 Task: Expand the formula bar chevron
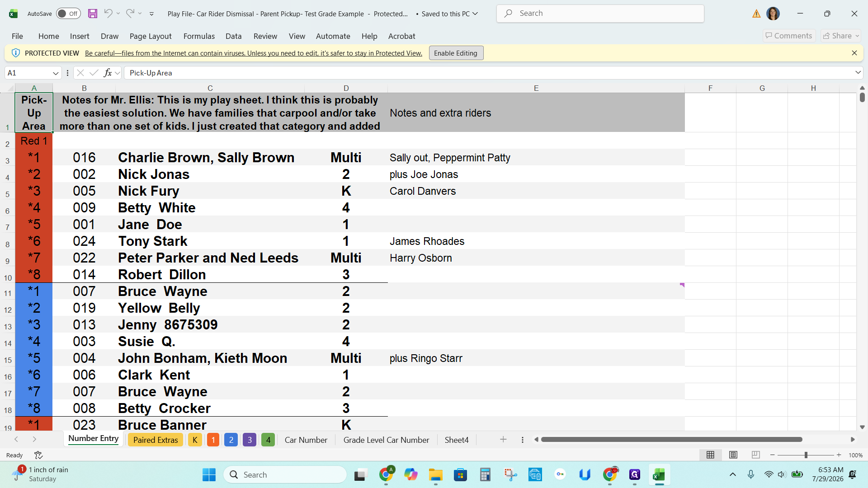858,73
